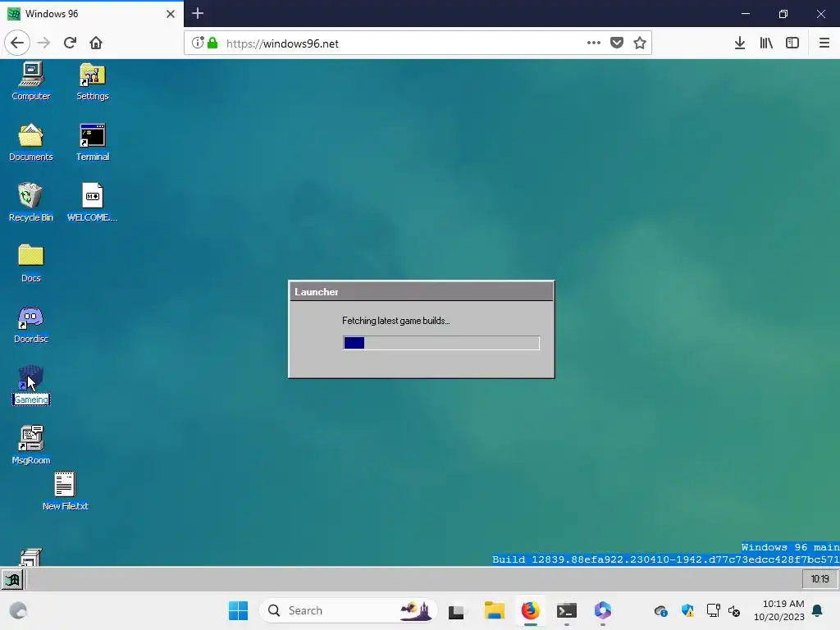
Task: Open the Windows 11 Start button
Action: [238, 610]
